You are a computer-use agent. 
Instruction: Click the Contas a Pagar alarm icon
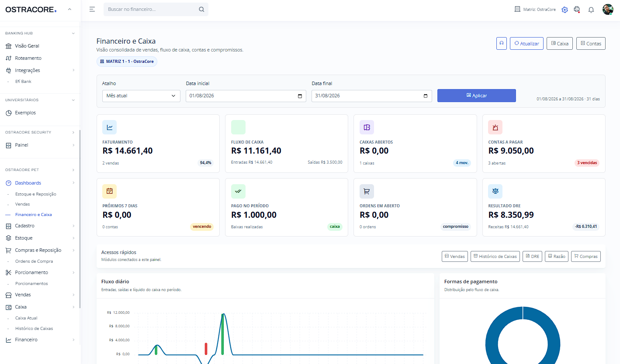click(495, 127)
